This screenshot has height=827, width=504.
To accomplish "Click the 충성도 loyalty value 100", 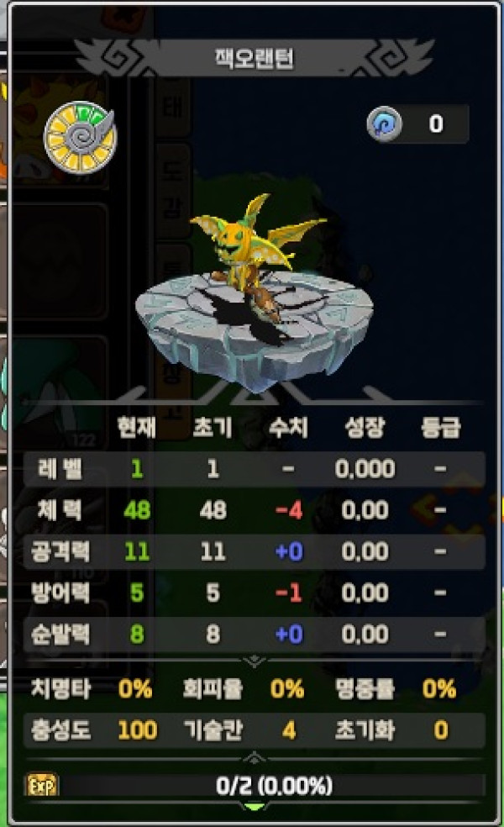I will pos(137,730).
